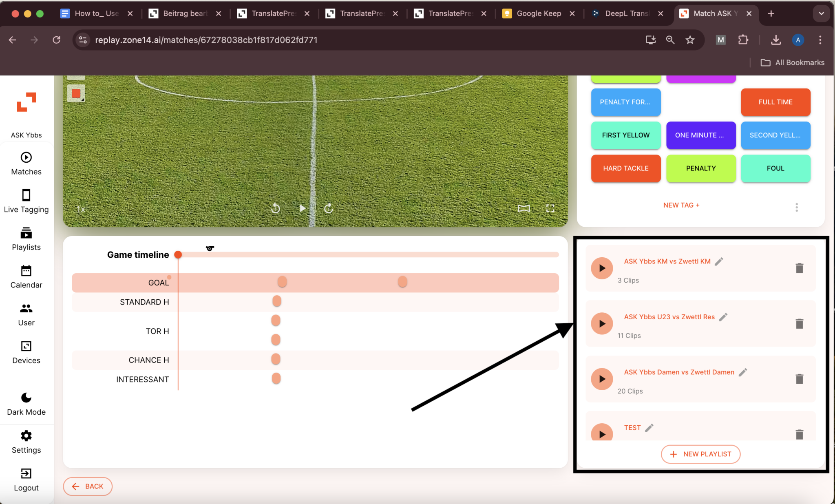Rename the TEST playlist with pencil icon
Image resolution: width=835 pixels, height=504 pixels.
pyautogui.click(x=649, y=428)
